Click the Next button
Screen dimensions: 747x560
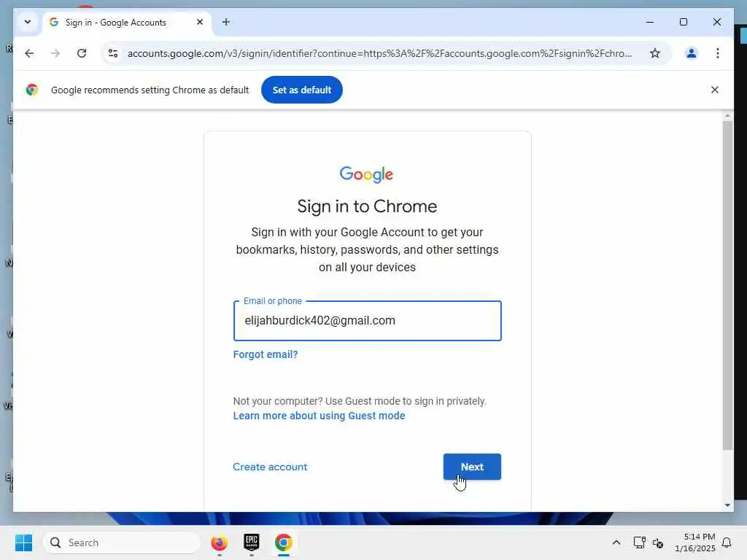[x=472, y=467]
